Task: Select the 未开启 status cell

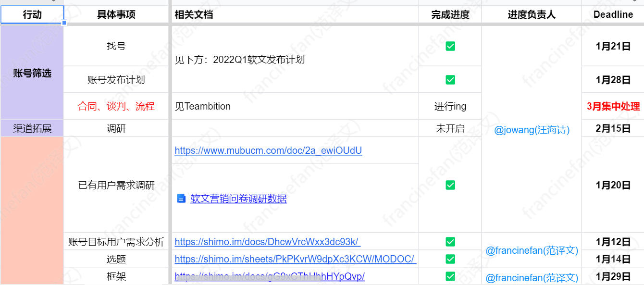Action: (x=450, y=128)
